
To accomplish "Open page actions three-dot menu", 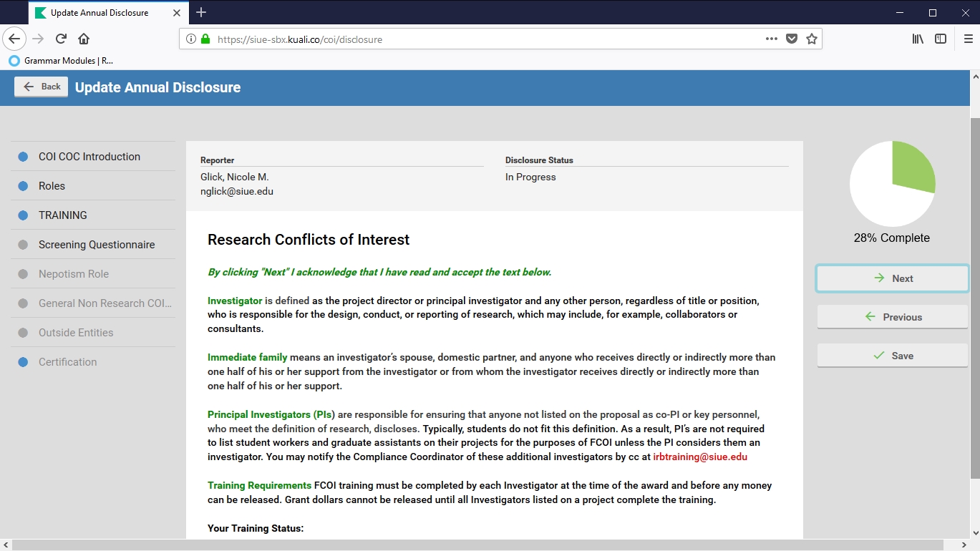I will (x=771, y=39).
